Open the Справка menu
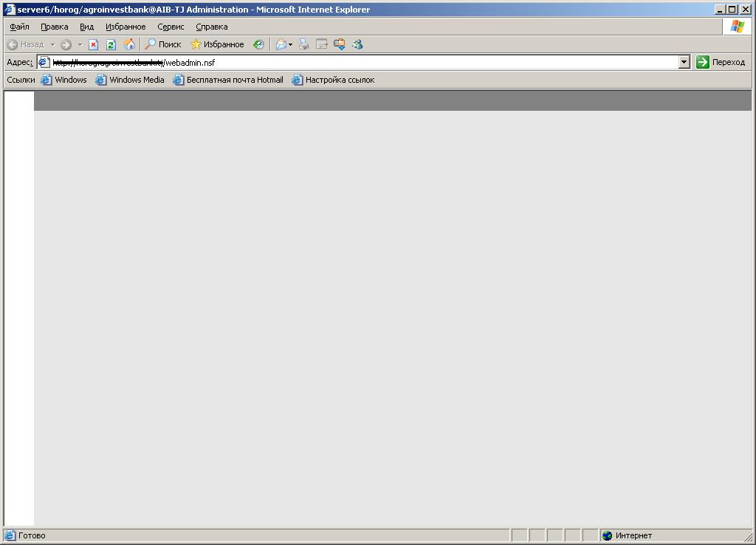This screenshot has width=756, height=545. tap(212, 27)
